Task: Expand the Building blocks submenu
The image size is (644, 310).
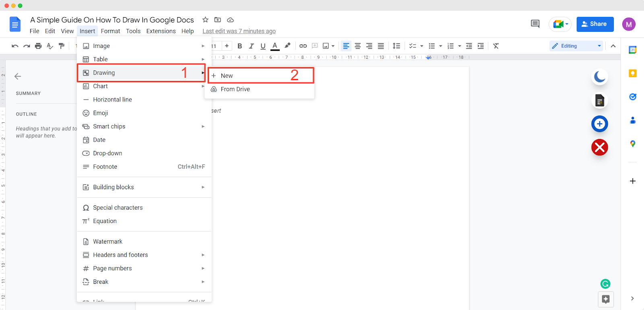Action: coord(144,187)
